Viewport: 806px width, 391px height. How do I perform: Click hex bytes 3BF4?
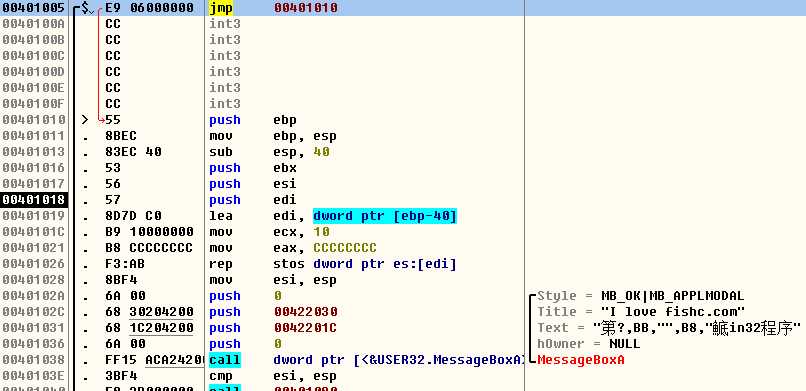pyautogui.click(x=121, y=376)
